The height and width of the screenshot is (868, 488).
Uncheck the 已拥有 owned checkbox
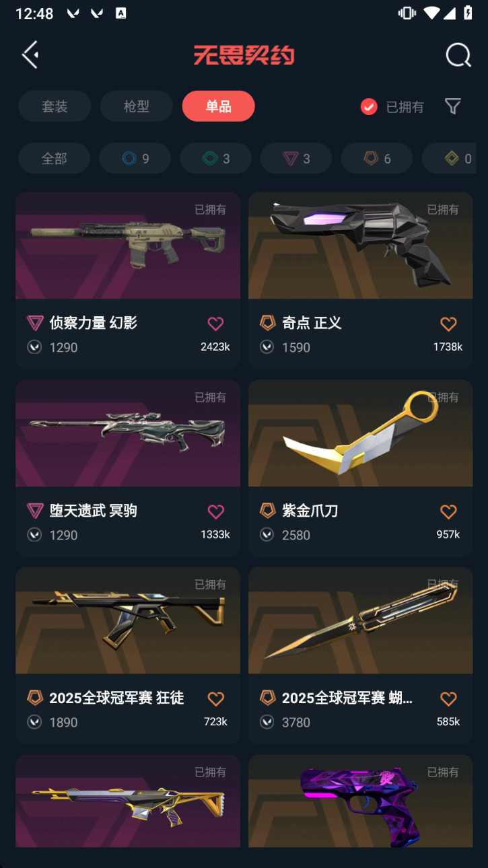pos(369,106)
